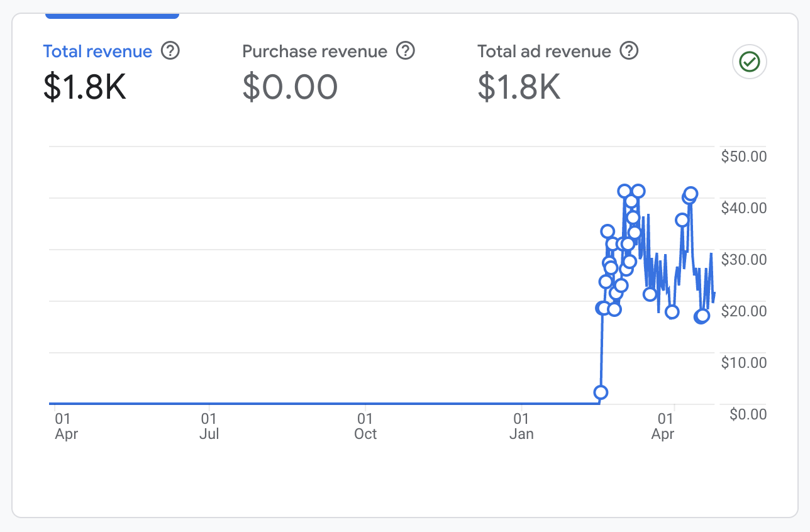810x532 pixels.
Task: Click the $50.00 gridline label
Action: (743, 156)
